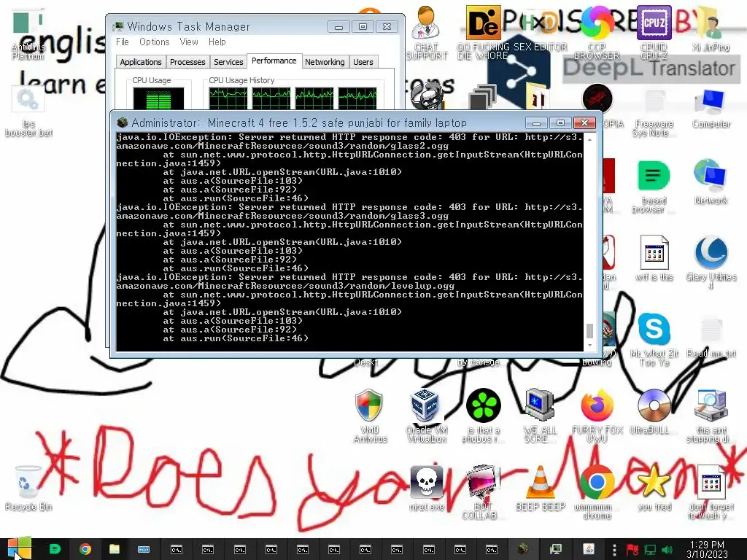This screenshot has width=747, height=560.
Task: Launch the UltraBULL disc icon
Action: [x=654, y=412]
